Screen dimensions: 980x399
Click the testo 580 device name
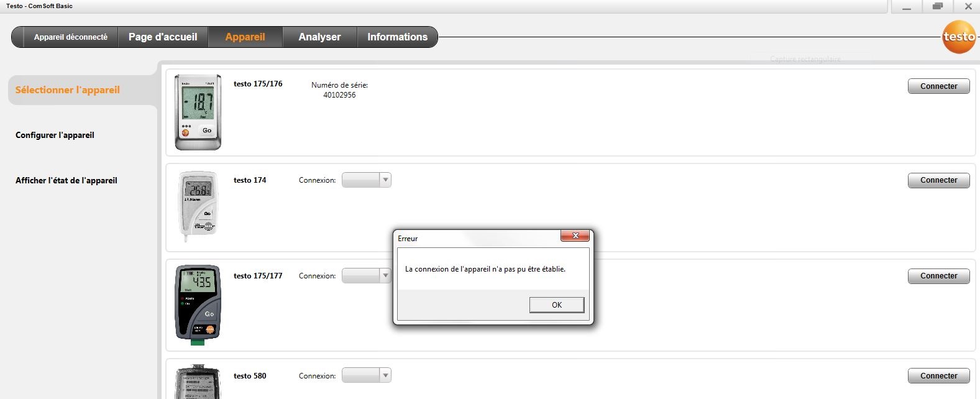pyautogui.click(x=250, y=376)
